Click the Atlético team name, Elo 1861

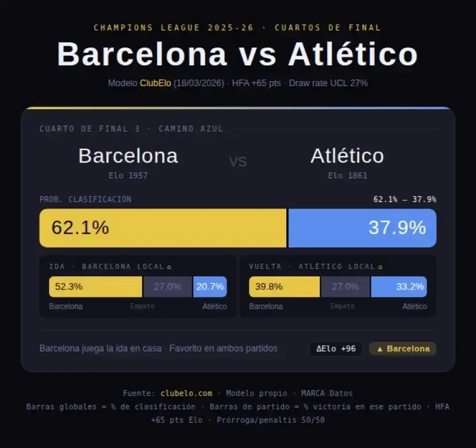tap(347, 156)
